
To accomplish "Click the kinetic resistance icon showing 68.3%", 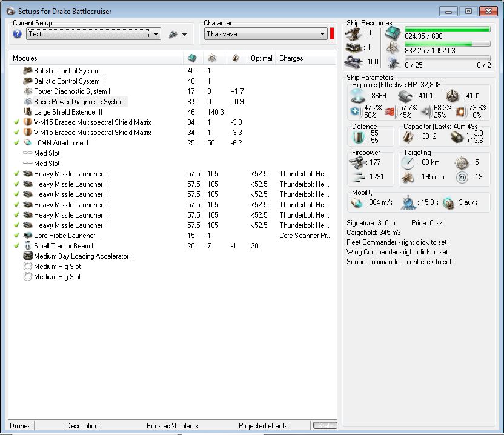I will pyautogui.click(x=425, y=111).
